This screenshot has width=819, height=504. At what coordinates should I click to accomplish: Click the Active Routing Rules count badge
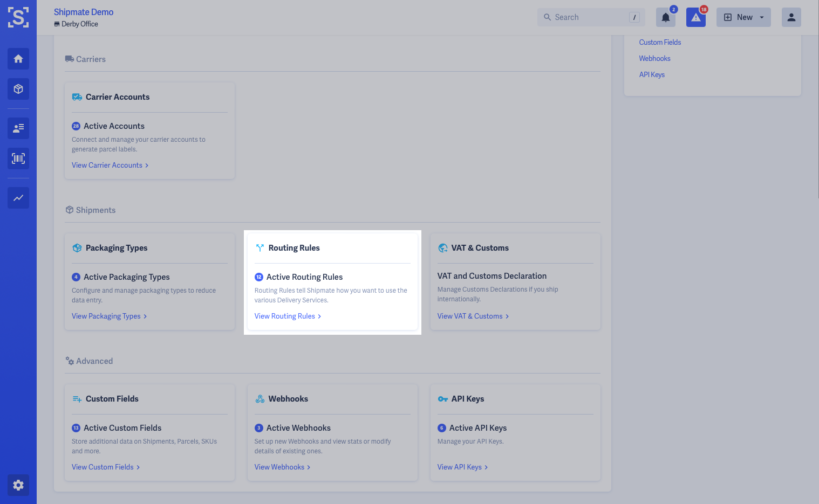click(259, 277)
